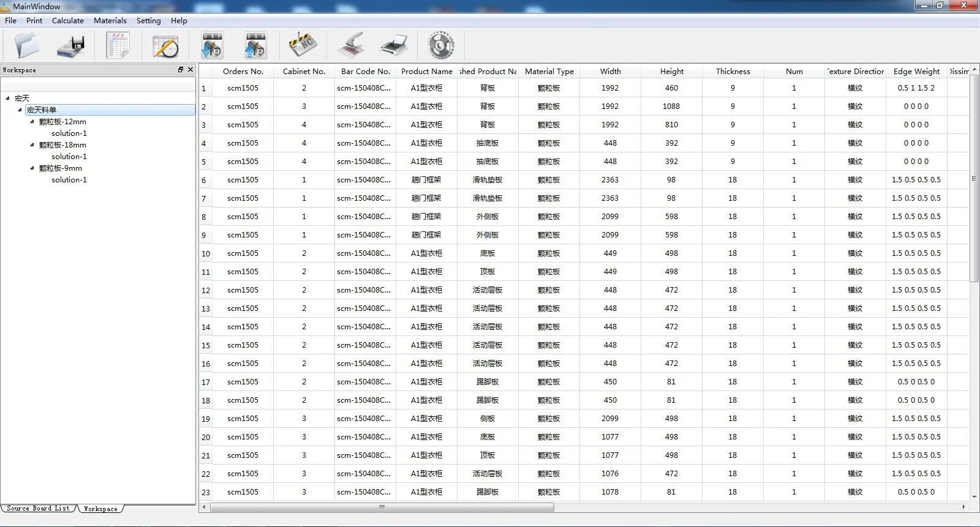Collapse the 颗粒板-12mm tree node
Image resolution: width=980 pixels, height=527 pixels.
(32, 121)
